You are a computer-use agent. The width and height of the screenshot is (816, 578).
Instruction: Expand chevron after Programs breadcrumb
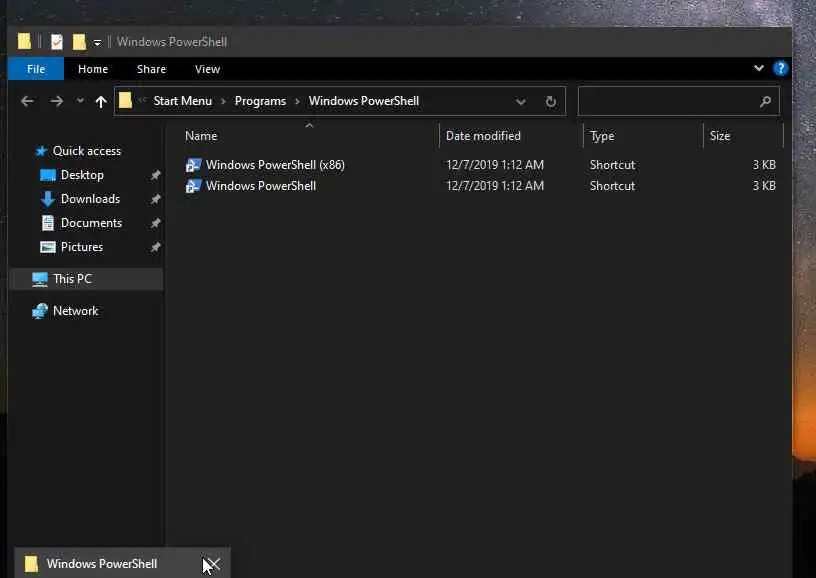297,101
